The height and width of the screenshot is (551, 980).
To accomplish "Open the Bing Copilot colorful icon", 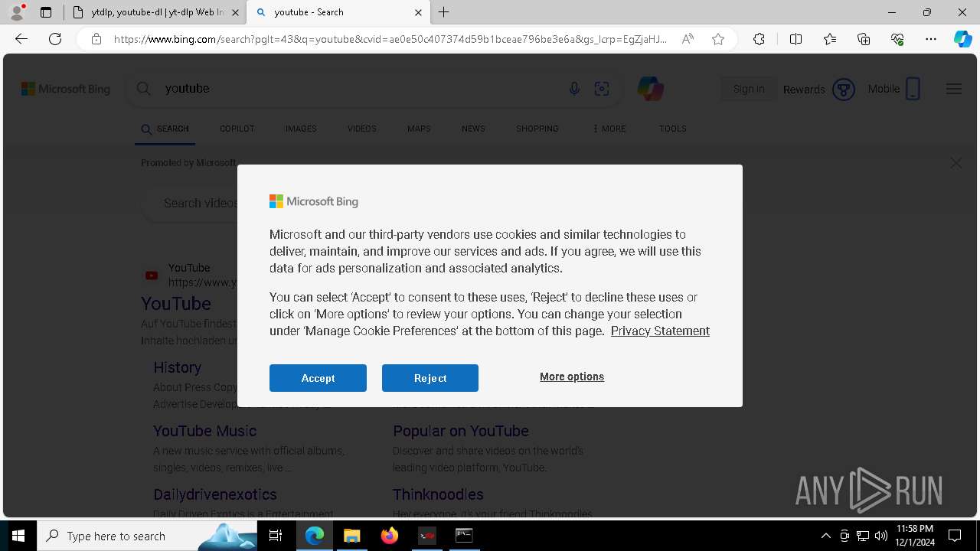I will tap(650, 89).
